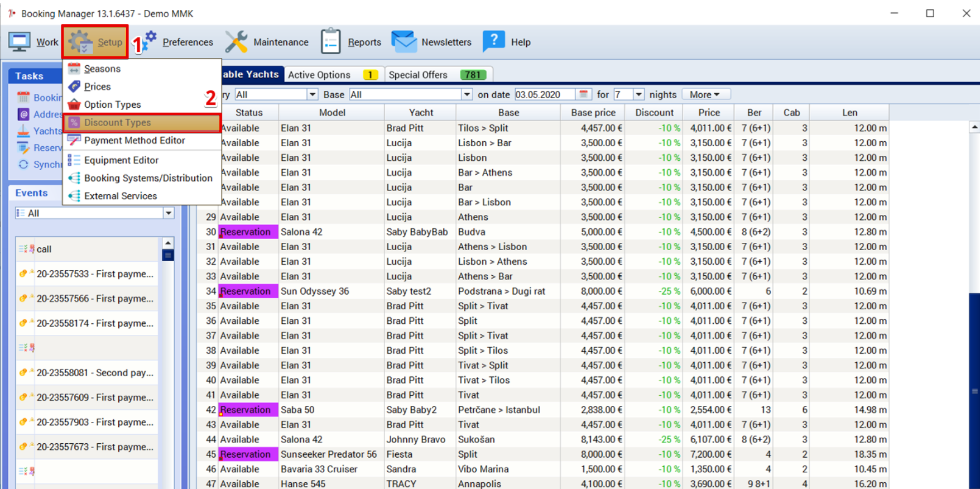Viewport: 980px width, 489px height.
Task: Click the Payment Method Editor icon
Action: click(x=74, y=140)
